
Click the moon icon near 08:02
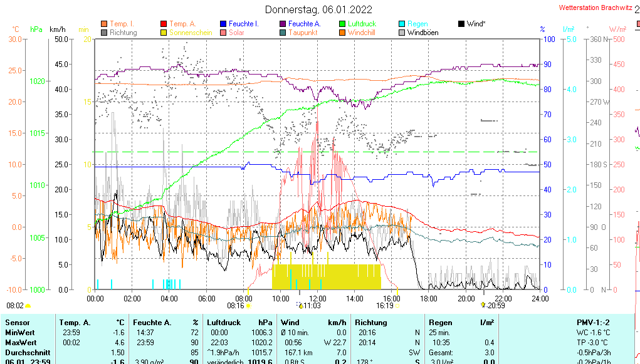[28, 306]
